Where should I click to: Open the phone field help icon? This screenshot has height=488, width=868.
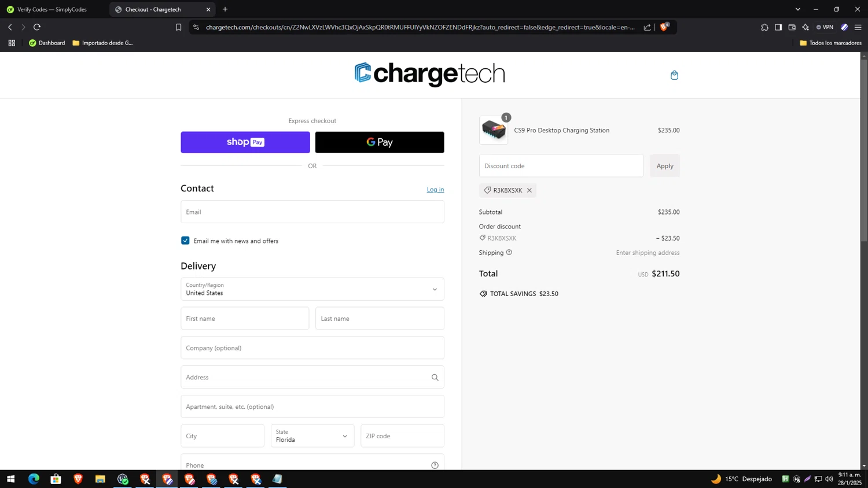[x=435, y=465]
